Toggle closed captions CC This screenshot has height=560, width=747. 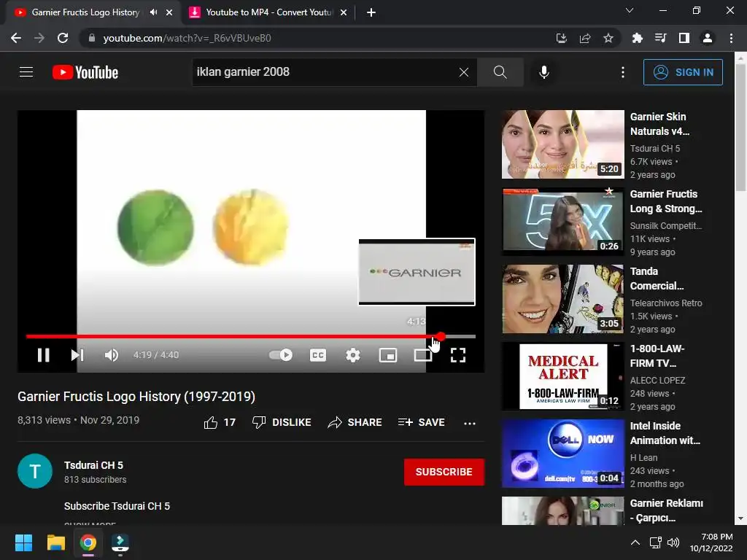[318, 355]
